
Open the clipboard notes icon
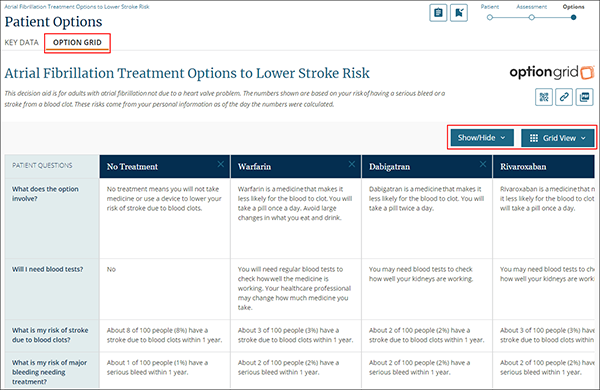[438, 13]
